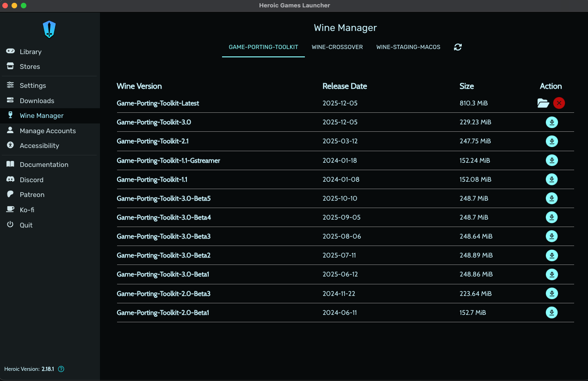Click the Heroic Version 2.18.1 label
The width and height of the screenshot is (588, 381).
coord(29,369)
